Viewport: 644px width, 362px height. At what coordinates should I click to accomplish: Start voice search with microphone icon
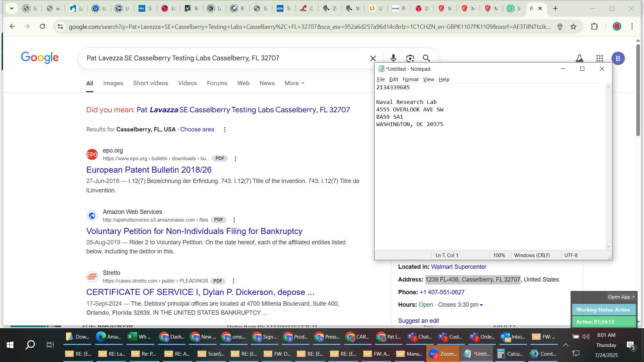(x=393, y=58)
